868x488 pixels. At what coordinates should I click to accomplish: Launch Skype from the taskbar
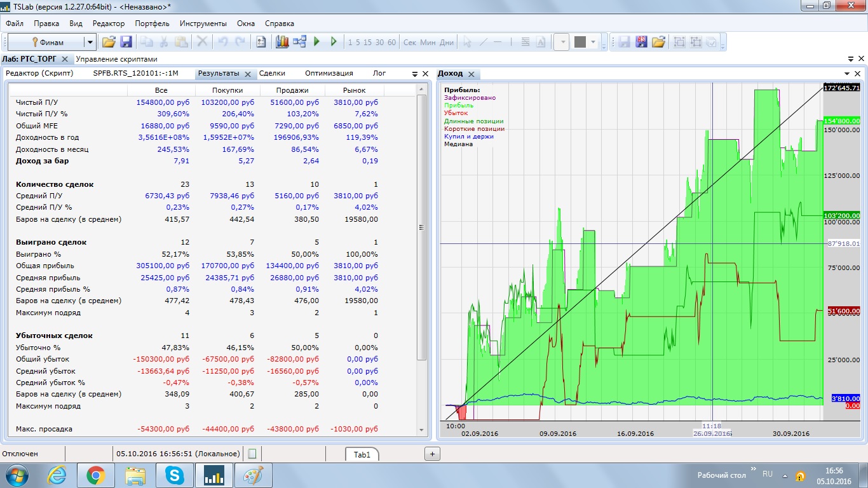tap(173, 475)
